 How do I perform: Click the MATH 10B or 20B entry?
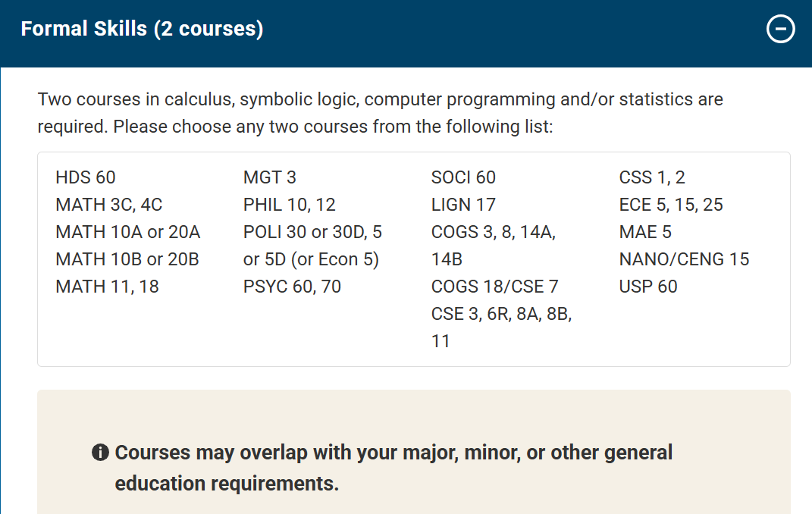point(127,259)
